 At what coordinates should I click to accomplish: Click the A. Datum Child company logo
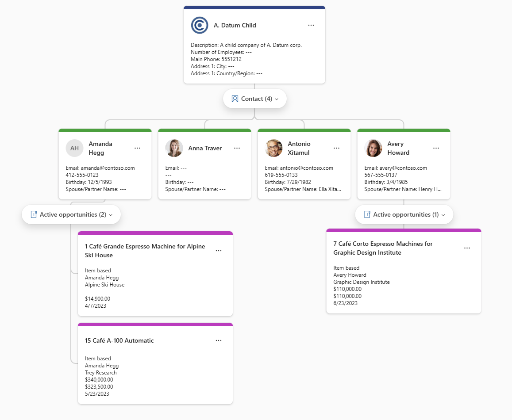[200, 25]
